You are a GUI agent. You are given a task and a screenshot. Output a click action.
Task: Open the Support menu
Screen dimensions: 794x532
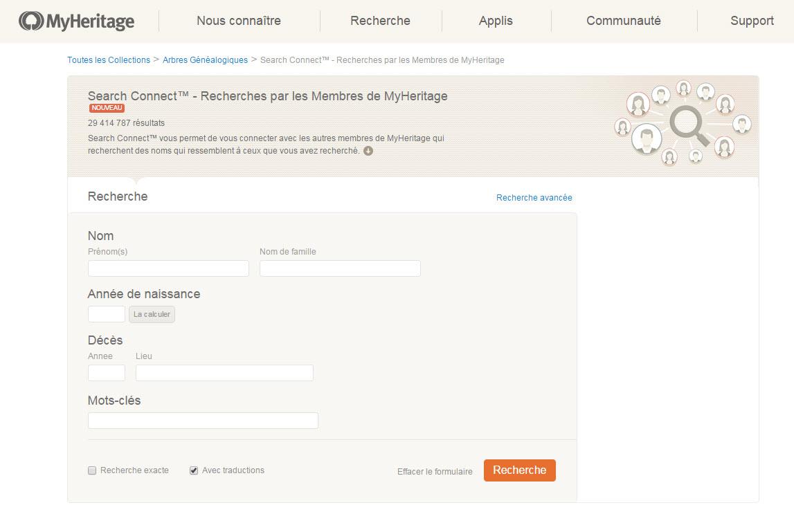click(x=752, y=21)
